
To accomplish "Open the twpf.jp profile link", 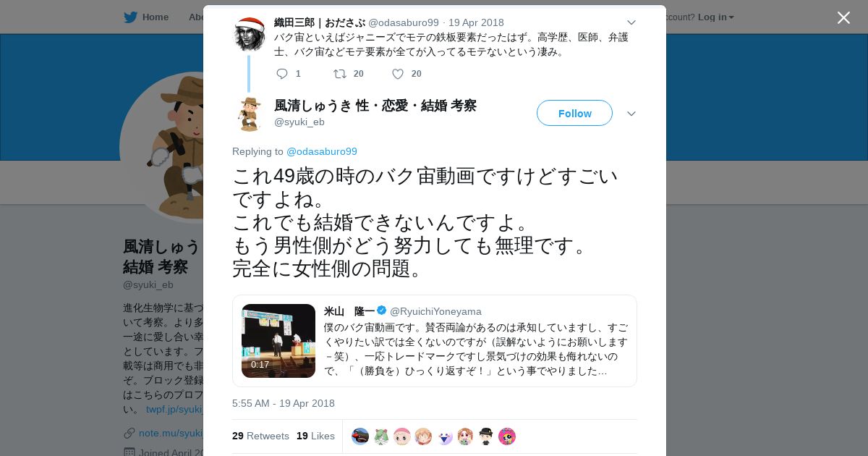I will coord(174,409).
